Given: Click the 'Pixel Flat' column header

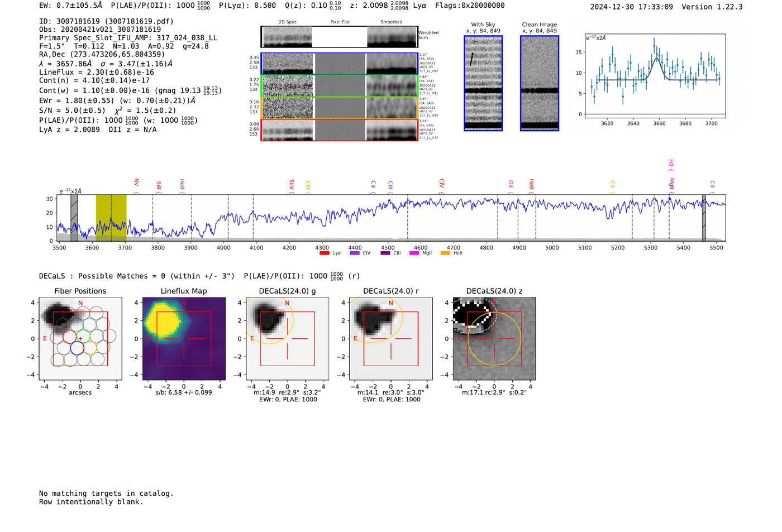Looking at the screenshot, I should pos(340,22).
